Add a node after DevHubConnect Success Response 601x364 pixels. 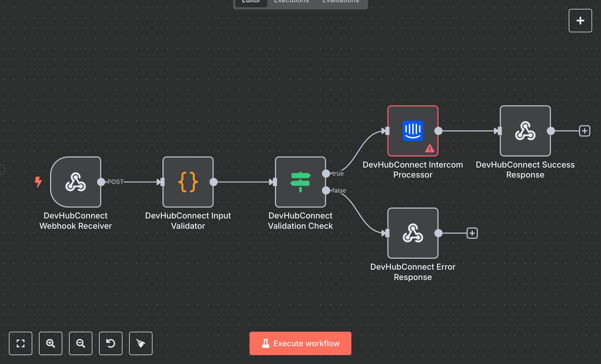click(x=585, y=131)
